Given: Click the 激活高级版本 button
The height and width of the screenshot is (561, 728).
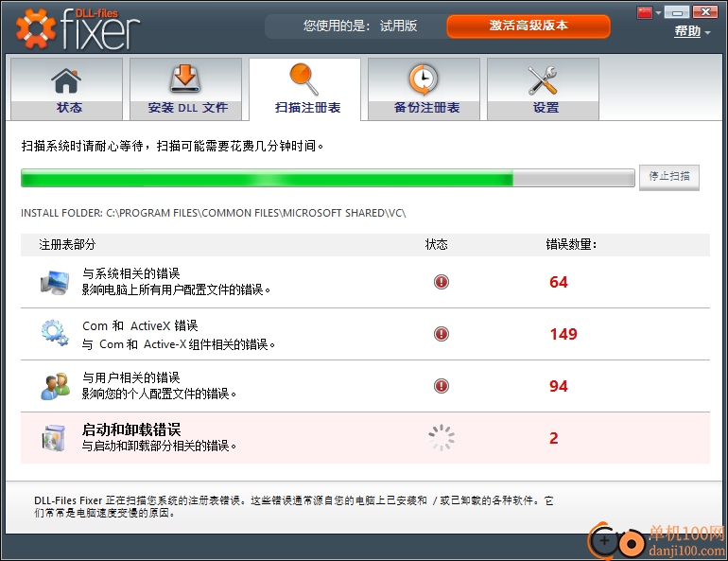Looking at the screenshot, I should coord(529,26).
